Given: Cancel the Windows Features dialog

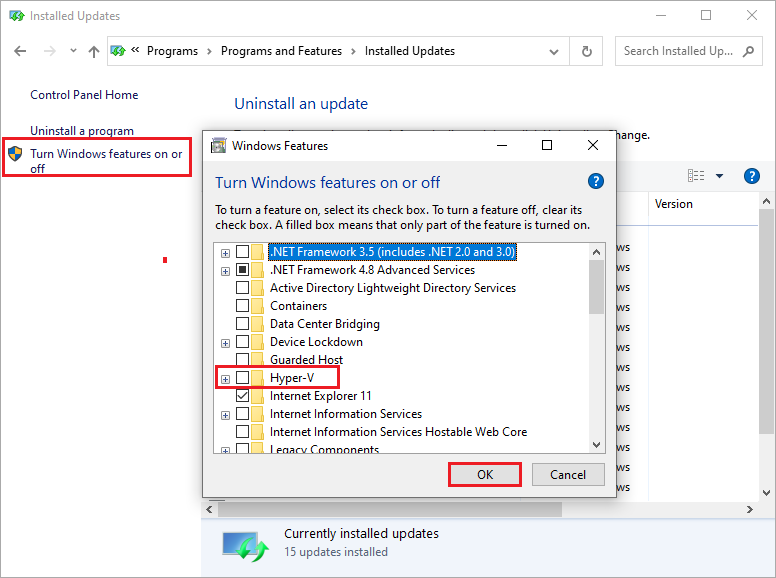Looking at the screenshot, I should (x=568, y=475).
